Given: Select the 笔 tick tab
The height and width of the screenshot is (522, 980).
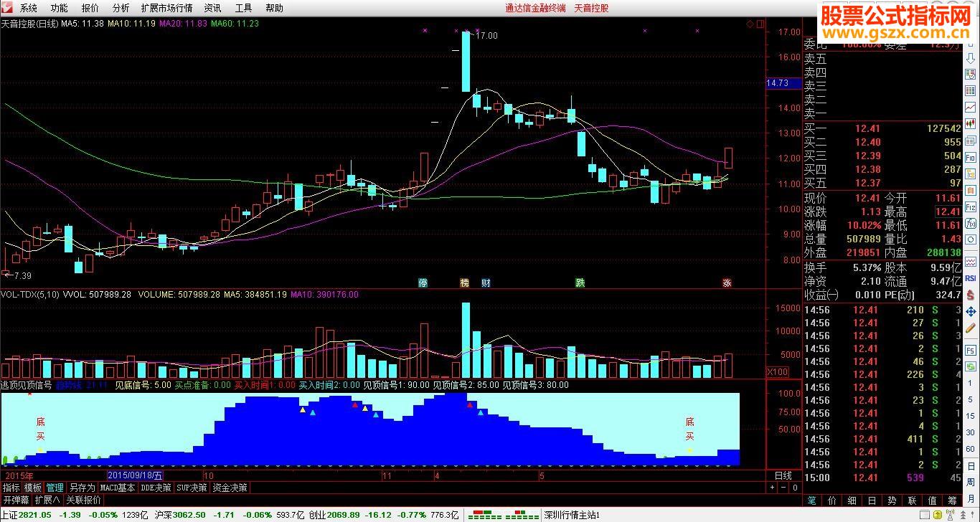Looking at the screenshot, I should tap(812, 500).
